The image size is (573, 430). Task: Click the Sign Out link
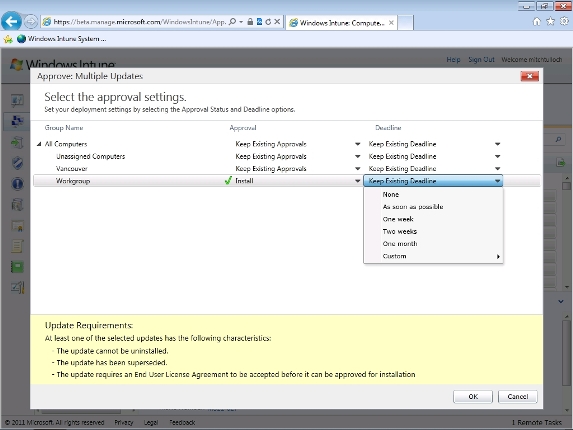(x=481, y=60)
